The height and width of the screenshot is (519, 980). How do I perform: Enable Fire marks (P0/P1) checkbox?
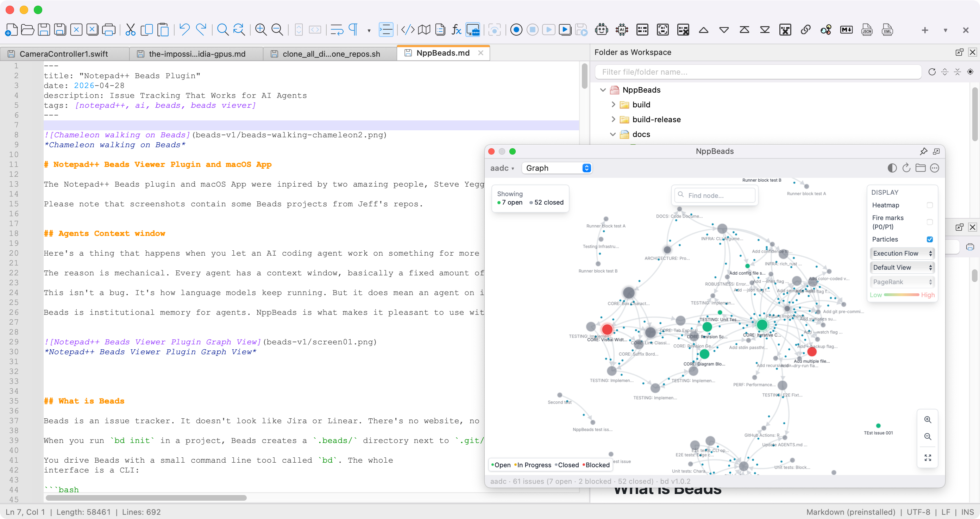point(930,222)
